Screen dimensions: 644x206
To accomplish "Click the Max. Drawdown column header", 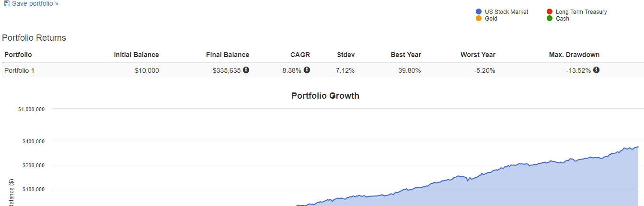I will pyautogui.click(x=574, y=55).
